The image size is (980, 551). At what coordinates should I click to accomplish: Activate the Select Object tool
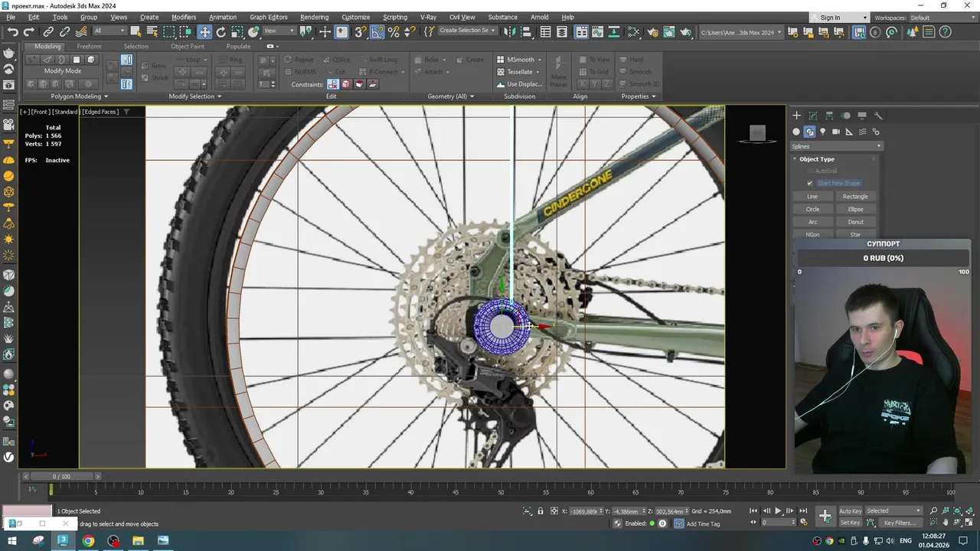[136, 31]
